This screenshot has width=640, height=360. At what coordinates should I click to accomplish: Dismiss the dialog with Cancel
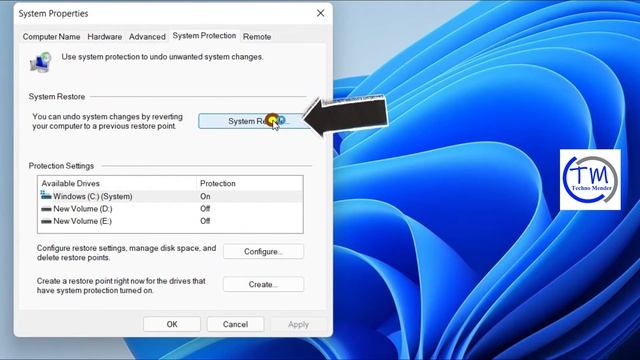[x=235, y=324]
